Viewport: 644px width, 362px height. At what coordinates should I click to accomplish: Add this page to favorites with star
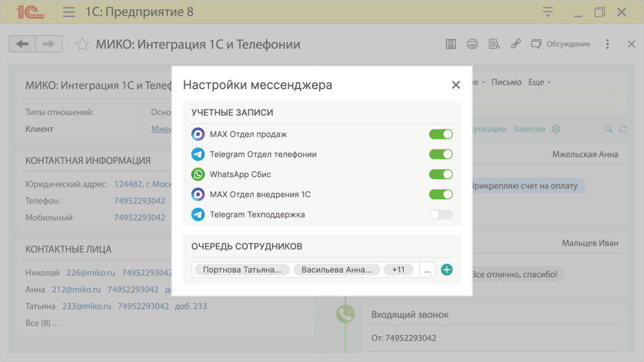coord(82,44)
